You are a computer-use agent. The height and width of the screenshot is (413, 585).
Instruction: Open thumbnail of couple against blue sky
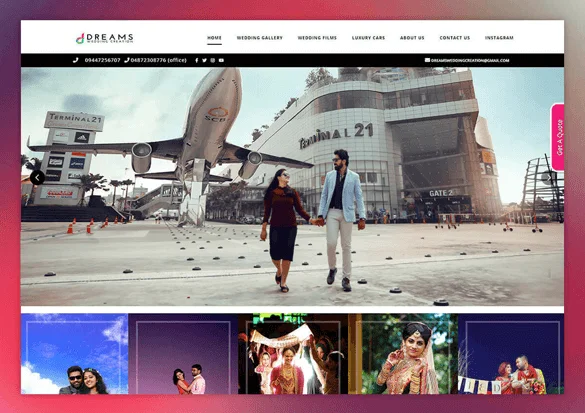(75, 354)
